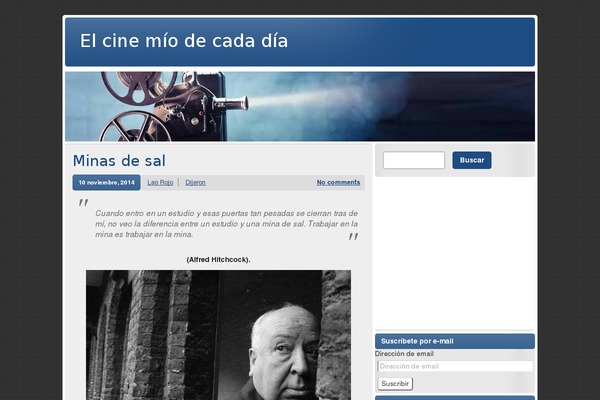Click the '(Alfred Hitchcock).' attribution text

tap(218, 260)
